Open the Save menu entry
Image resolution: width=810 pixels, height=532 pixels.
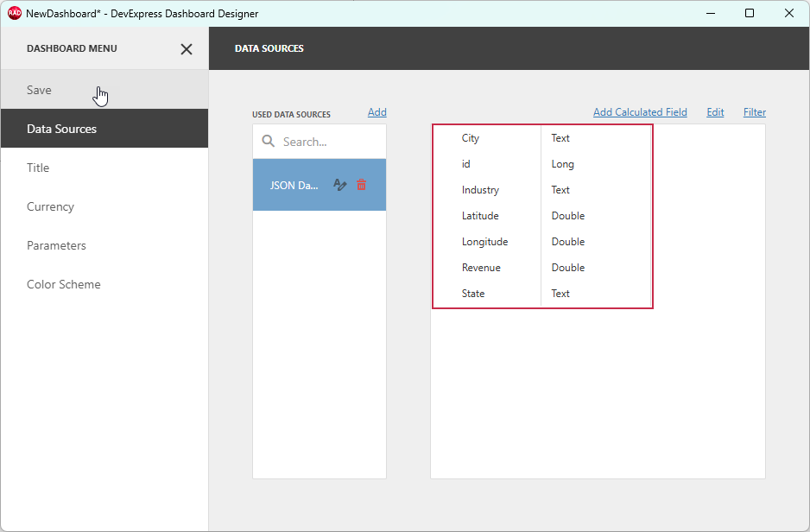pyautogui.click(x=39, y=89)
